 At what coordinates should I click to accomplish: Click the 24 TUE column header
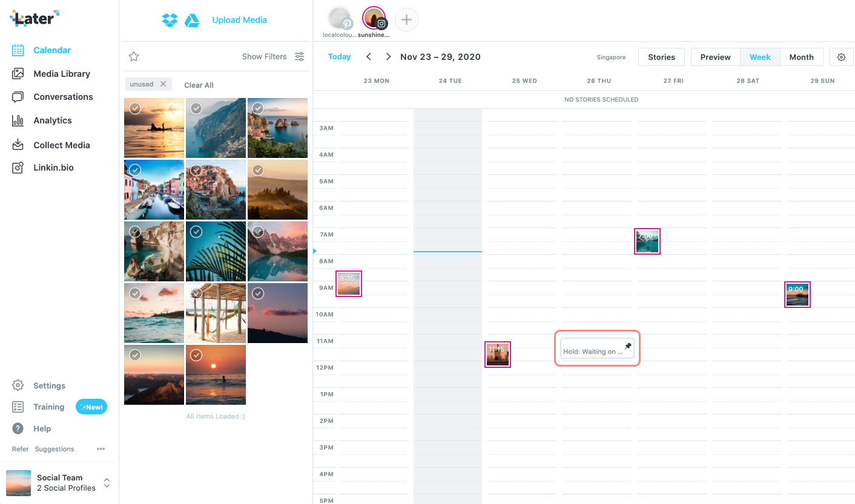pyautogui.click(x=451, y=81)
